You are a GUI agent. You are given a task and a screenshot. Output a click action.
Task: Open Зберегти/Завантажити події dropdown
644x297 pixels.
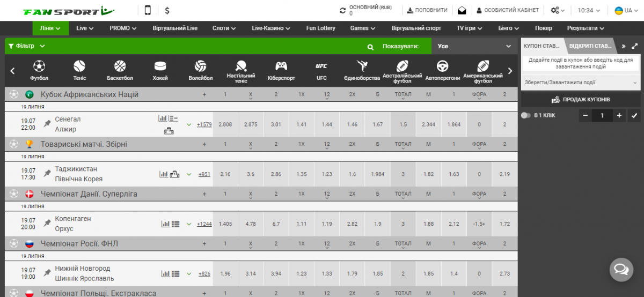(580, 83)
